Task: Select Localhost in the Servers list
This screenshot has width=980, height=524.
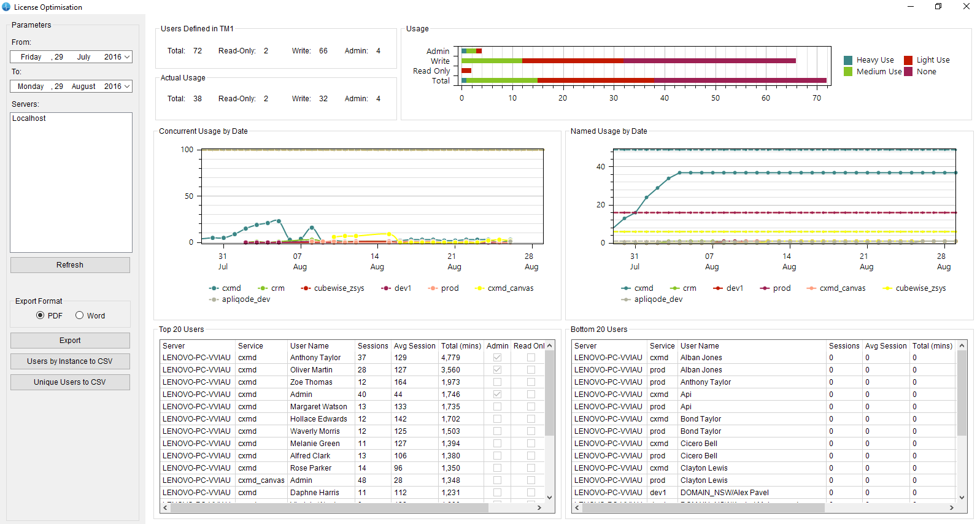Action: [x=29, y=118]
